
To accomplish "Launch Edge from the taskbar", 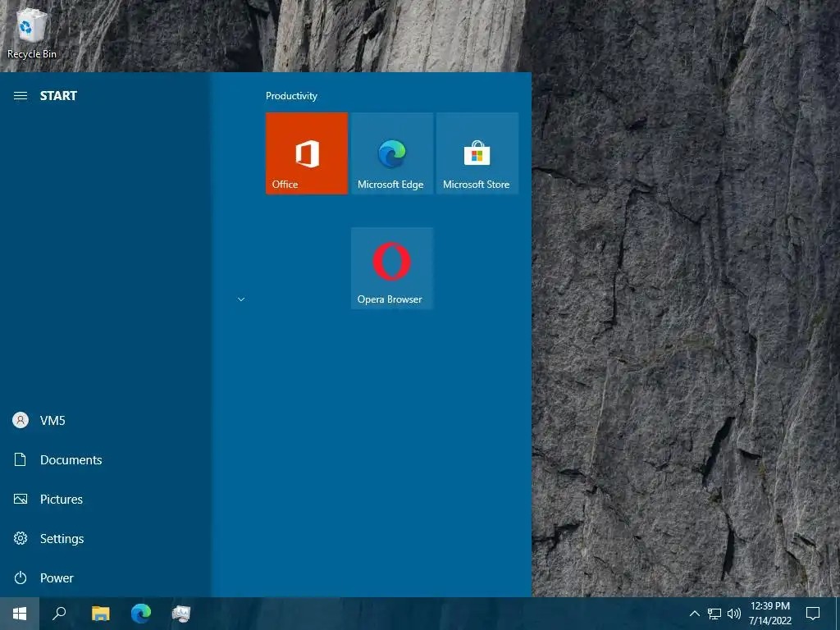I will tap(141, 614).
